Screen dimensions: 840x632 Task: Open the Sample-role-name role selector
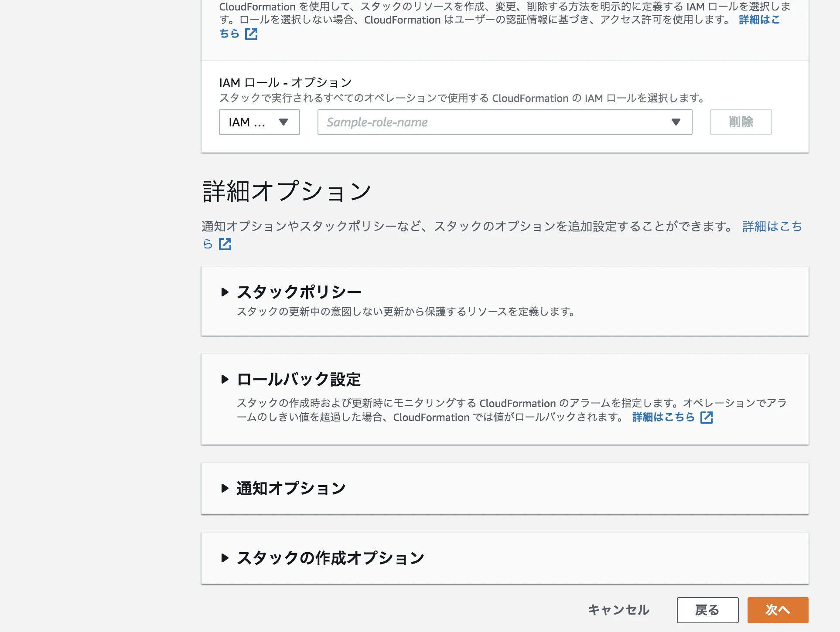[x=505, y=122]
